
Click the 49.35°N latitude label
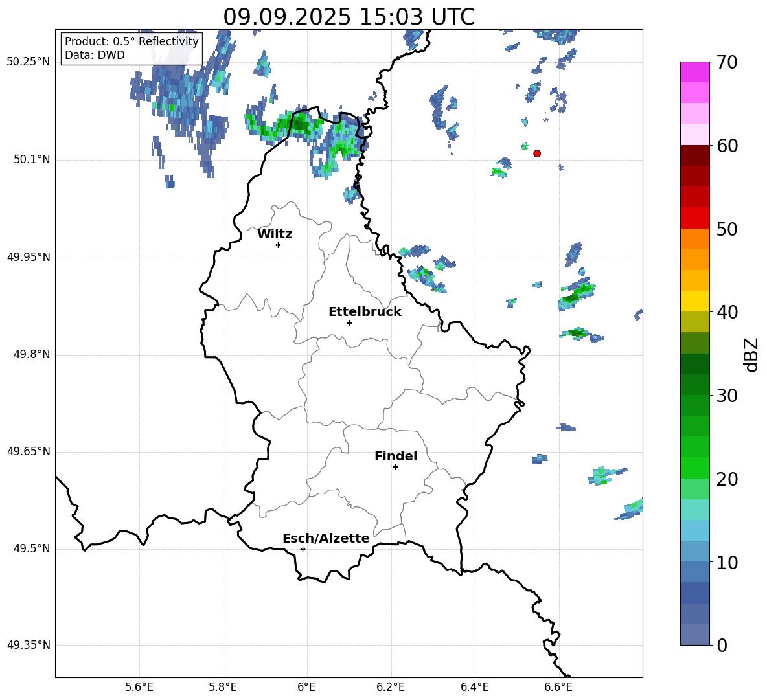[x=29, y=645]
